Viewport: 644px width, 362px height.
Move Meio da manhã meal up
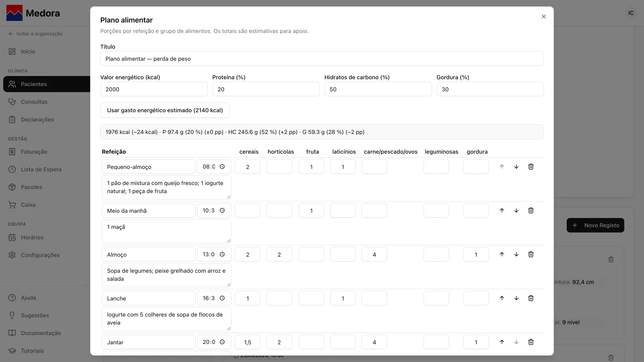[x=502, y=210]
